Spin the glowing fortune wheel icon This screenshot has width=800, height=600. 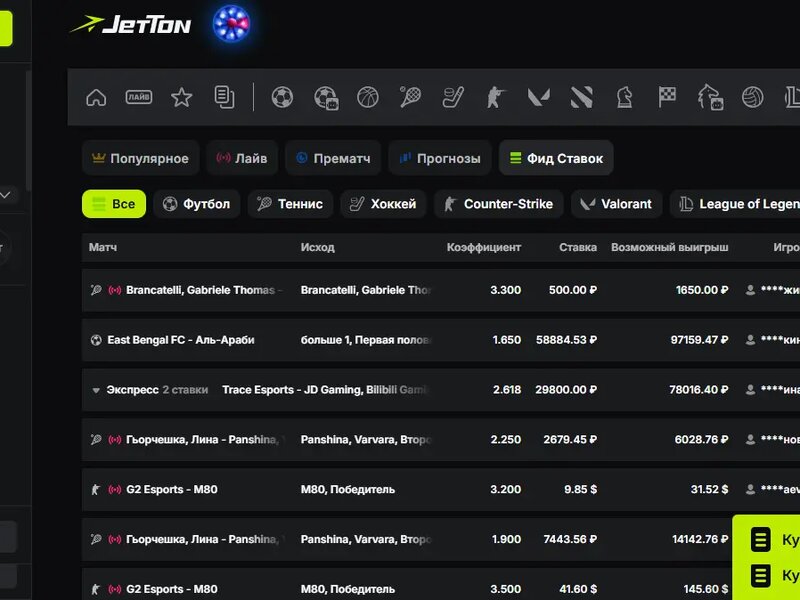pos(231,23)
